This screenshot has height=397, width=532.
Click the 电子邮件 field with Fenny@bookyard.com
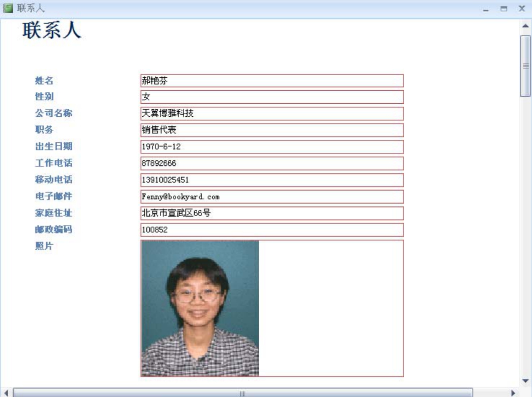pos(272,196)
